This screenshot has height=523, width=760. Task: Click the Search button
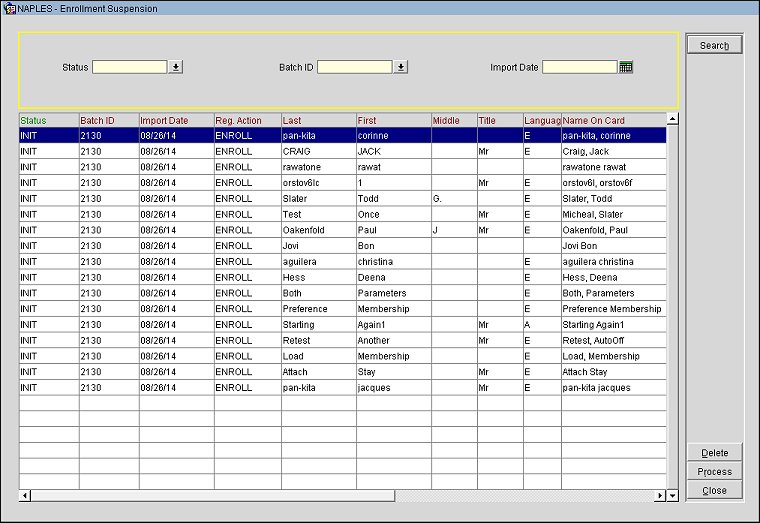pos(714,45)
